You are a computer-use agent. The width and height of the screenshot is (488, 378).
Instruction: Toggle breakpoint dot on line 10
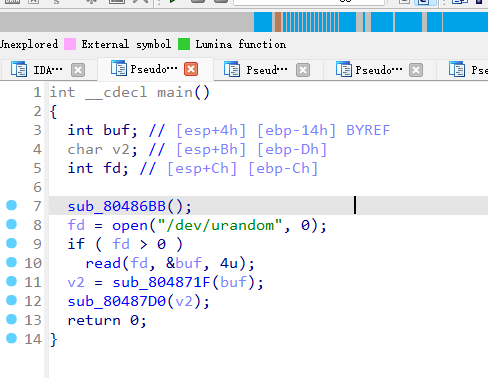pos(12,262)
